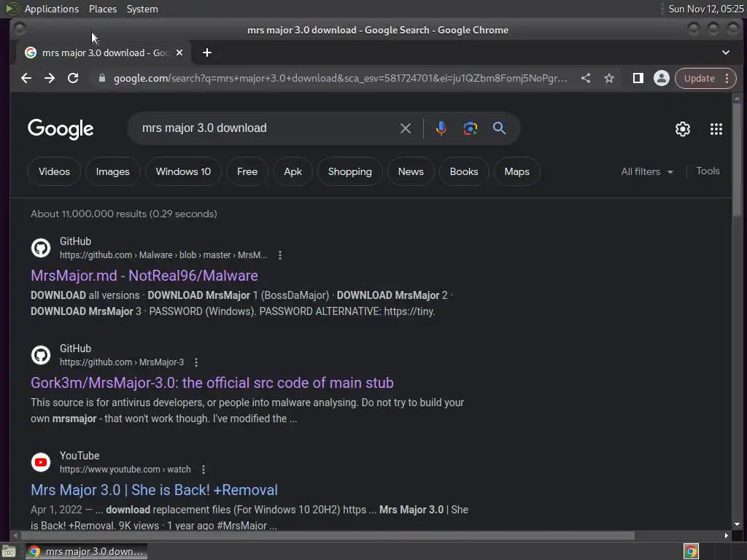Open MrsMajor.md - NotReal96/Malware result
This screenshot has height=560, width=747.
pos(144,276)
